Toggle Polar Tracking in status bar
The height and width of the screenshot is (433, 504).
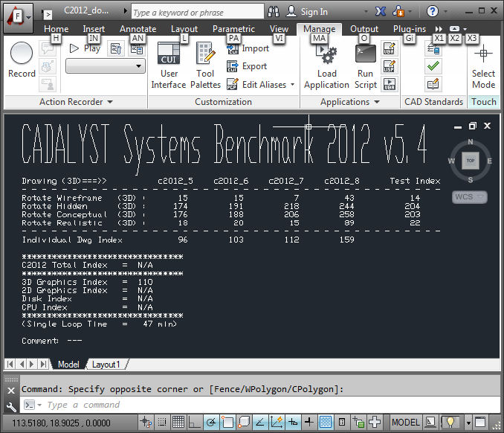(211, 422)
